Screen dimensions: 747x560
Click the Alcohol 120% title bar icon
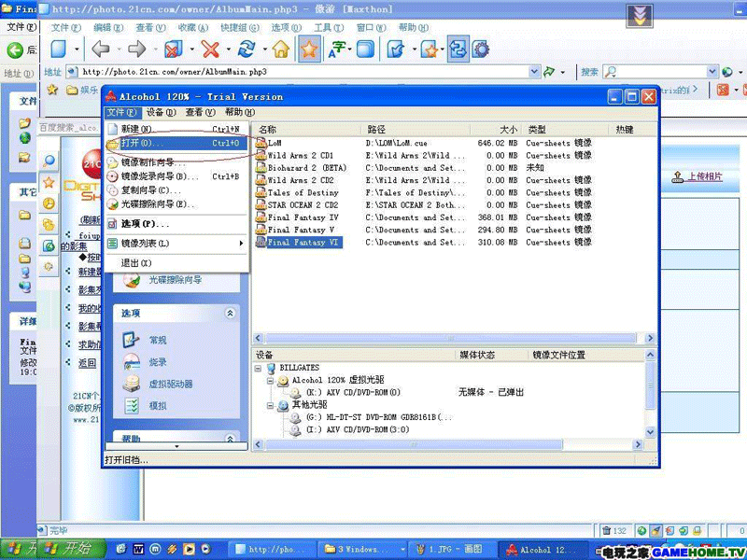pos(111,97)
